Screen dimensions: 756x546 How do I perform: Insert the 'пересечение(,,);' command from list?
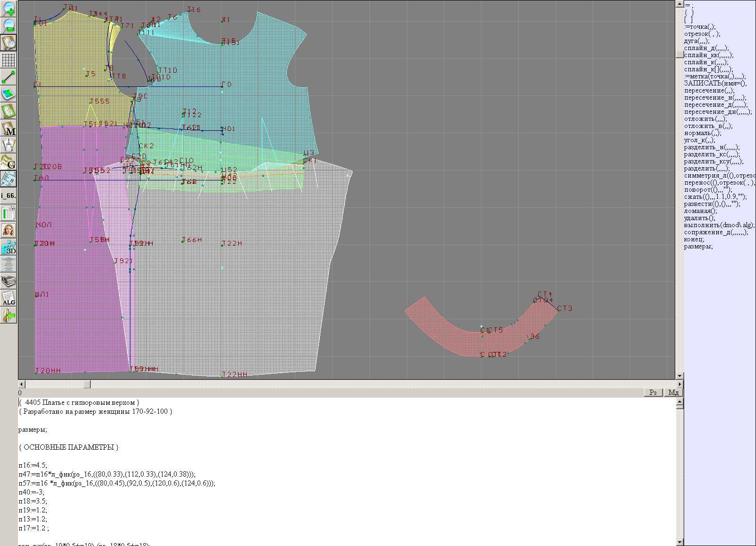709,91
